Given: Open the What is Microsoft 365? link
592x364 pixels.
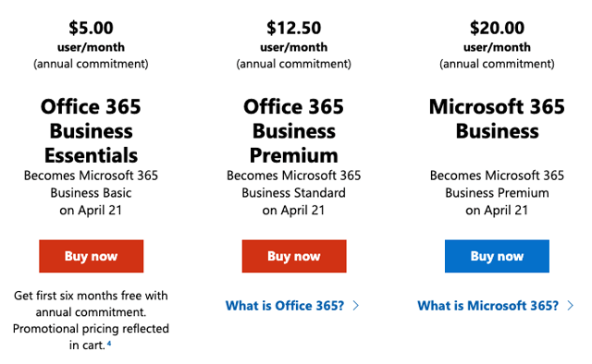Looking at the screenshot, I should click(x=487, y=306).
